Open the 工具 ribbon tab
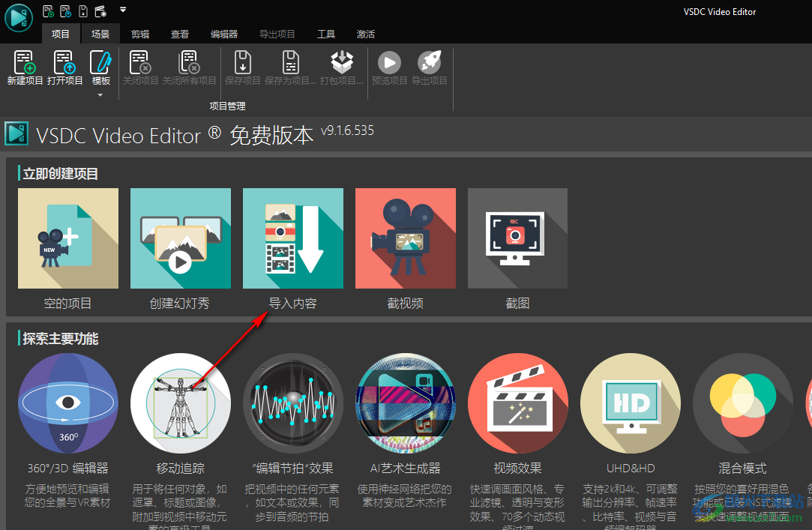Viewport: 812px width, 530px height. (x=326, y=34)
